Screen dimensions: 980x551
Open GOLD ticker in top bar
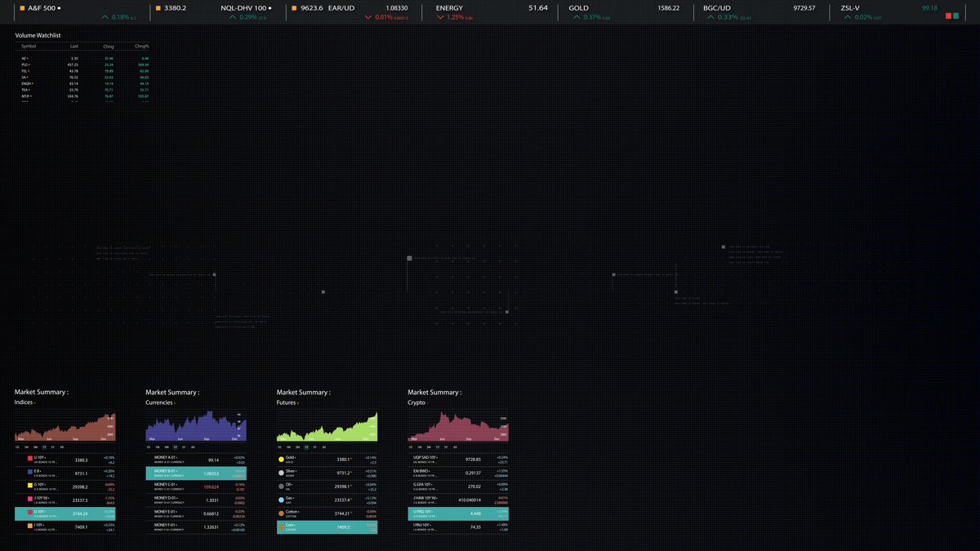coord(578,8)
